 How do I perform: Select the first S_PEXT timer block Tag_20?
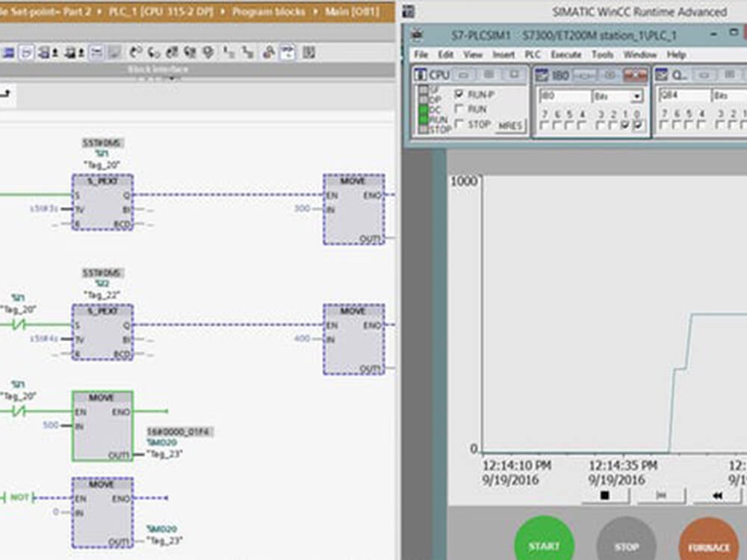coord(102,202)
